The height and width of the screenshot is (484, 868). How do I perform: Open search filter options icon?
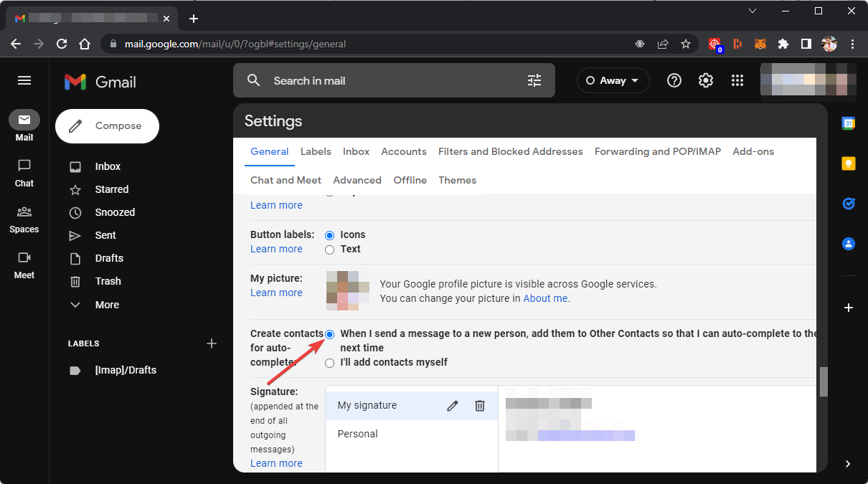click(x=534, y=81)
